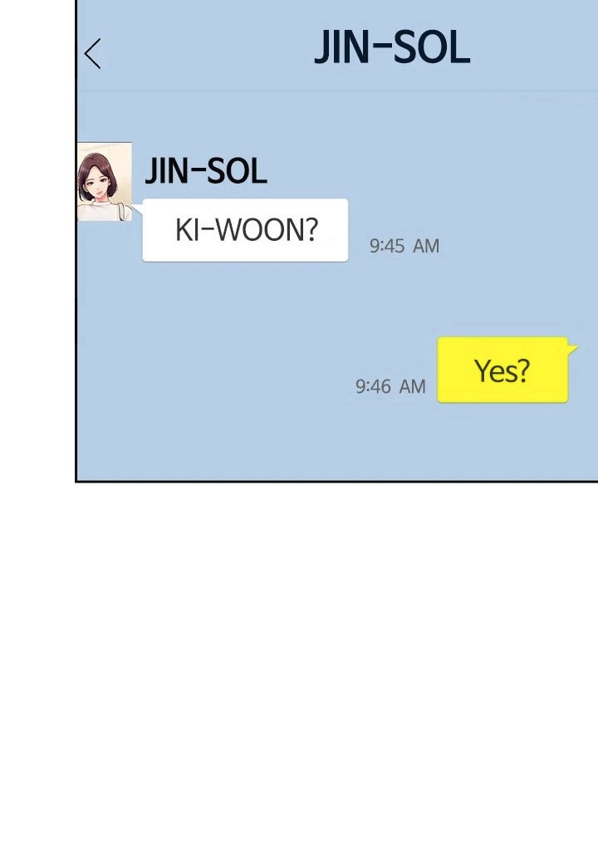
Task: Select the white KI-WOON? message bubble
Action: [x=245, y=230]
